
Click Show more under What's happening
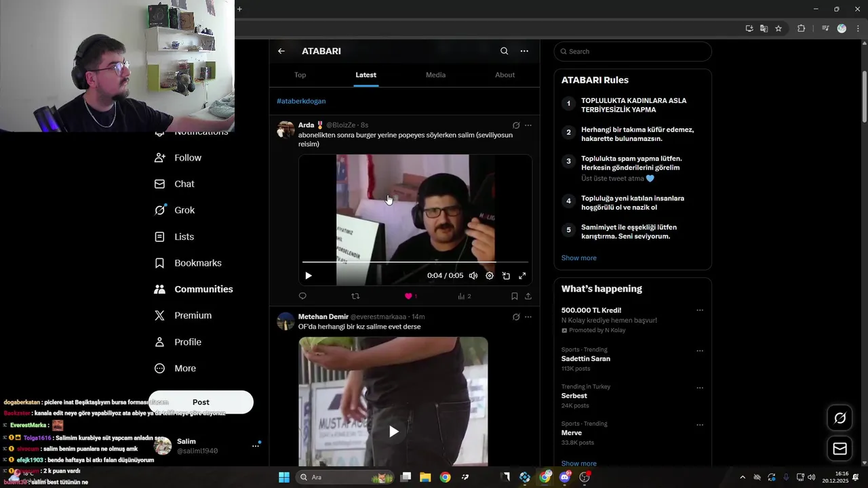click(578, 464)
